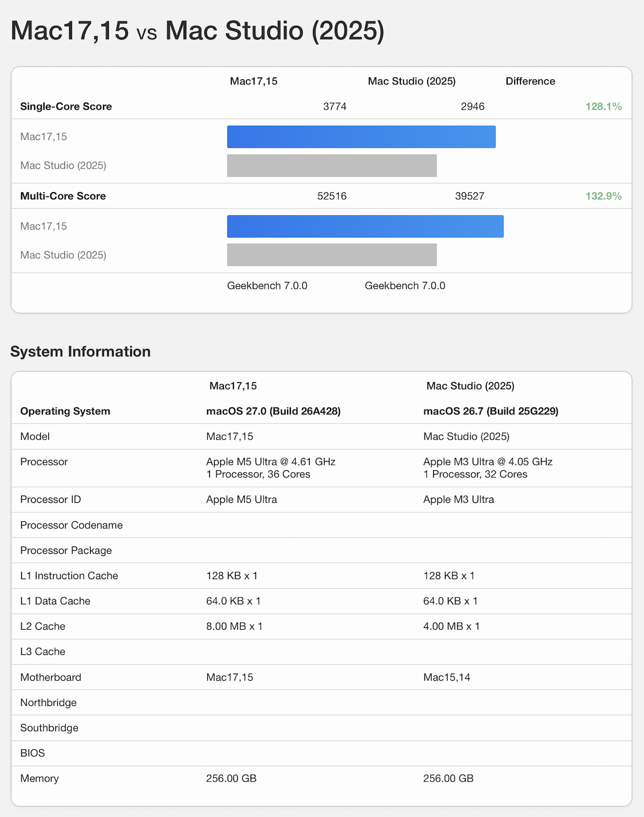Click the blue Mac17,15 multi-core score bar
Viewport: 644px width, 817px height.
coord(365,227)
